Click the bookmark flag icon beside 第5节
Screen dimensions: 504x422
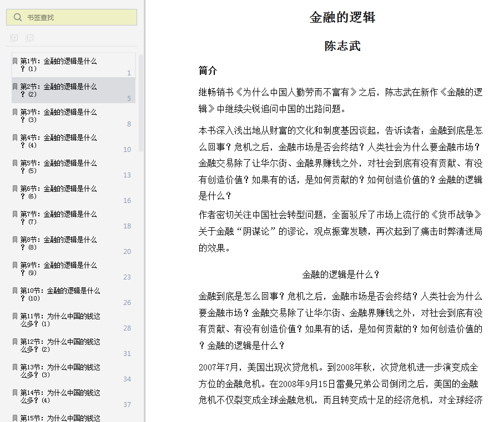coord(15,163)
